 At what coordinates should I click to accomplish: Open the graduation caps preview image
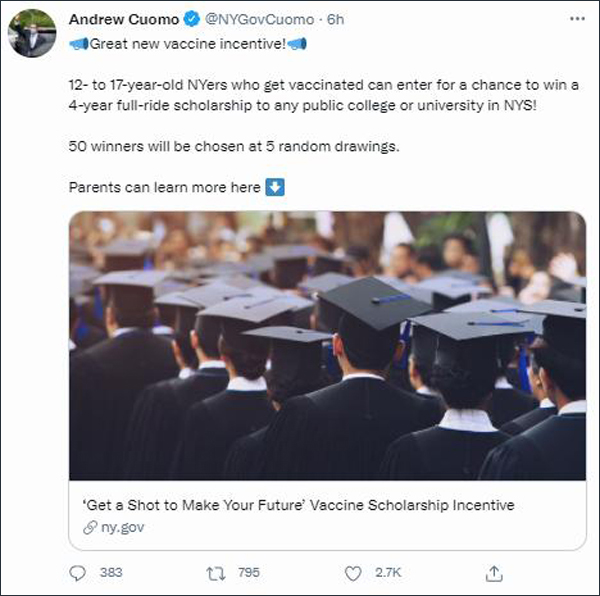pos(327,345)
